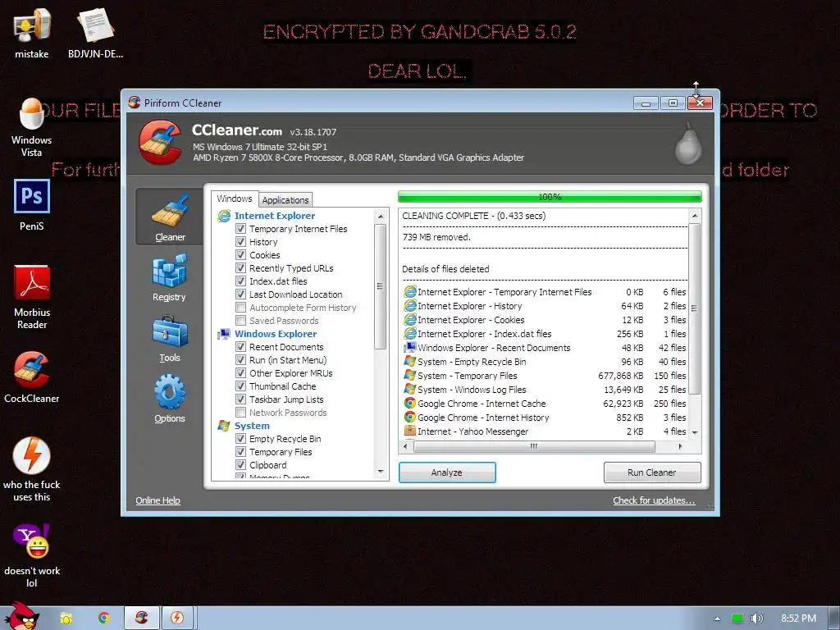Switch to the Windows tab
This screenshot has width=840, height=630.
235,199
